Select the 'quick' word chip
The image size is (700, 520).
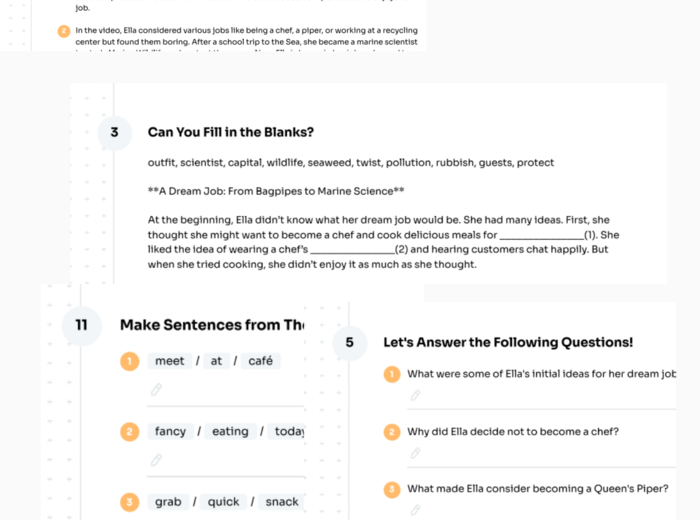(x=224, y=502)
